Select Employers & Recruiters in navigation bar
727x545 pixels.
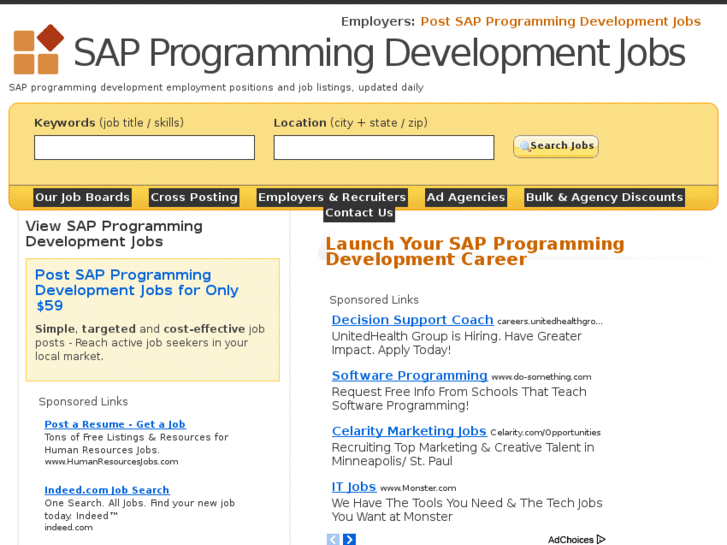[332, 197]
